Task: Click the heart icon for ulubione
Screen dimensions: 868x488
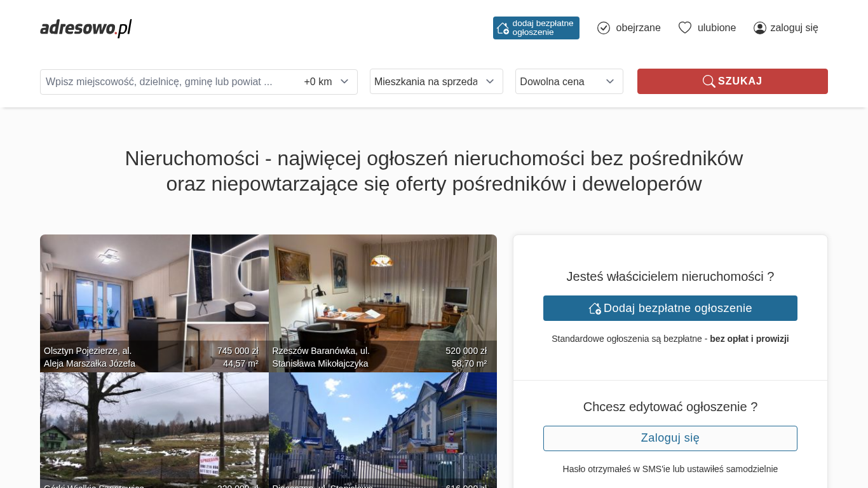Action: coord(684,28)
